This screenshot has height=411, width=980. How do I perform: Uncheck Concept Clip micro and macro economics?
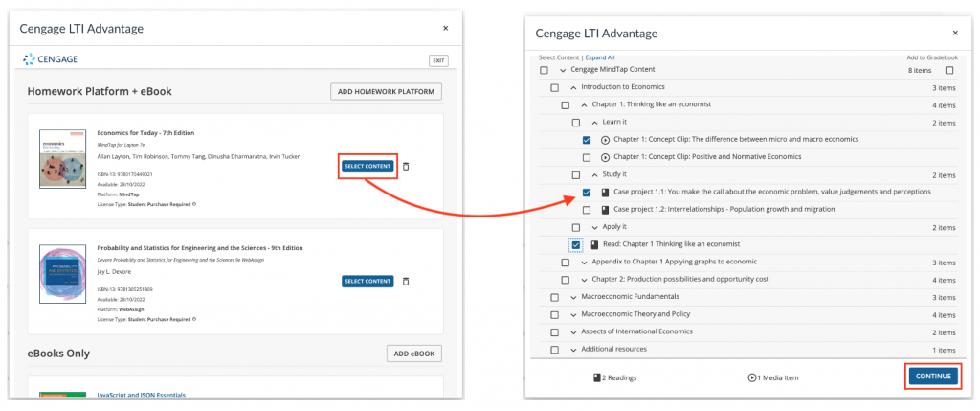[x=587, y=140]
